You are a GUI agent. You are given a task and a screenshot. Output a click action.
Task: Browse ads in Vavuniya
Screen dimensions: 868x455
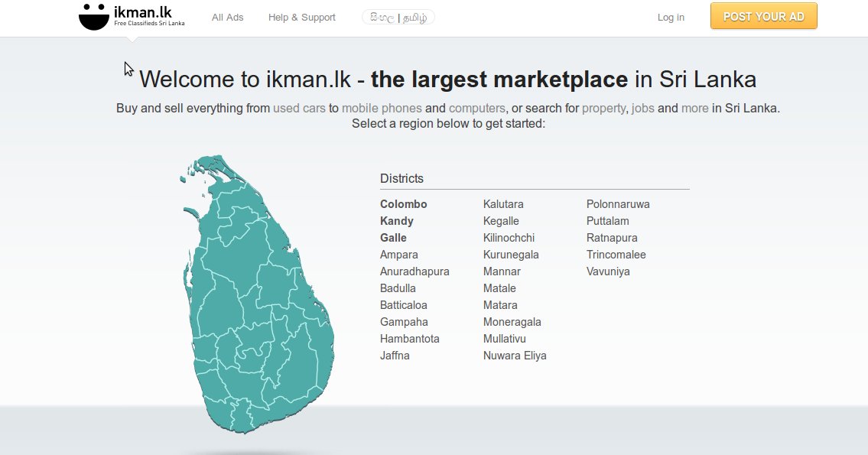pos(609,271)
